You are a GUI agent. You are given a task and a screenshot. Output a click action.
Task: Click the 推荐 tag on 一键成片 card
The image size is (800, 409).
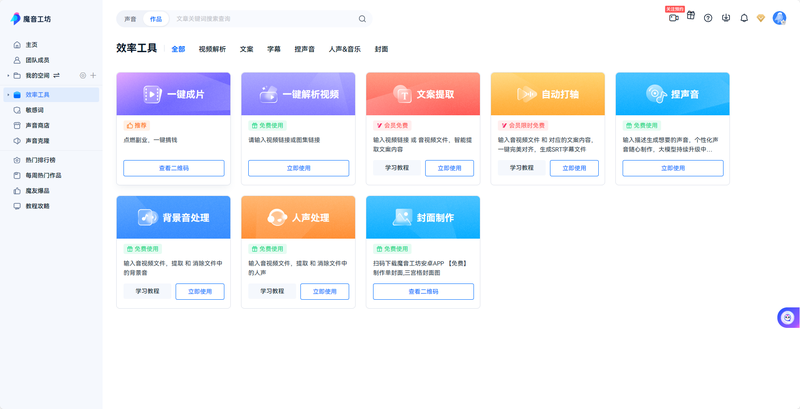point(137,125)
